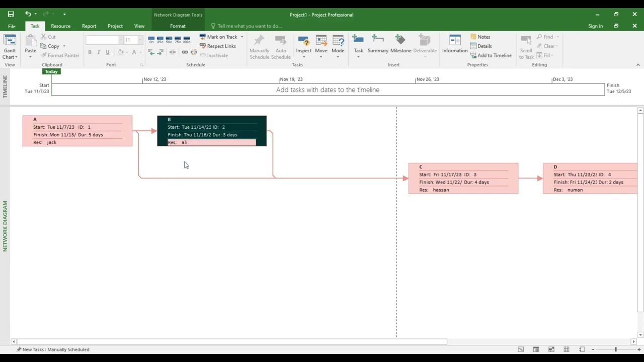Switch to Report view in status bar
This screenshot has height=362, width=644.
(582, 349)
